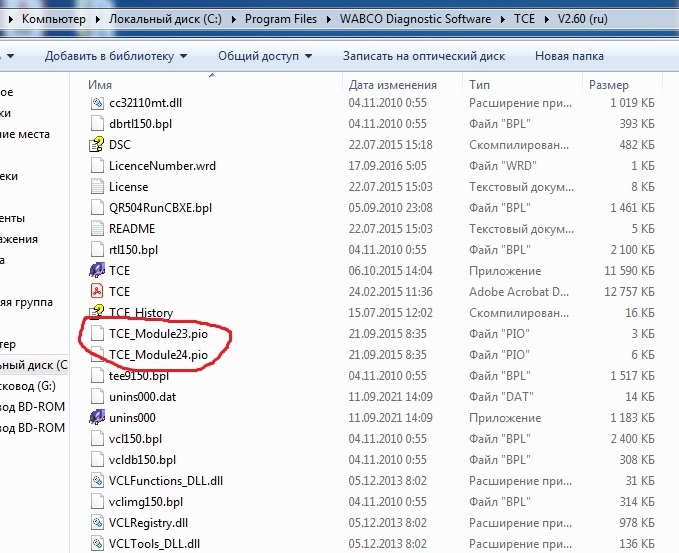
Task: Expand arrow after 'WABCO Diagnostic Software' breadcrumb
Action: tap(503, 19)
